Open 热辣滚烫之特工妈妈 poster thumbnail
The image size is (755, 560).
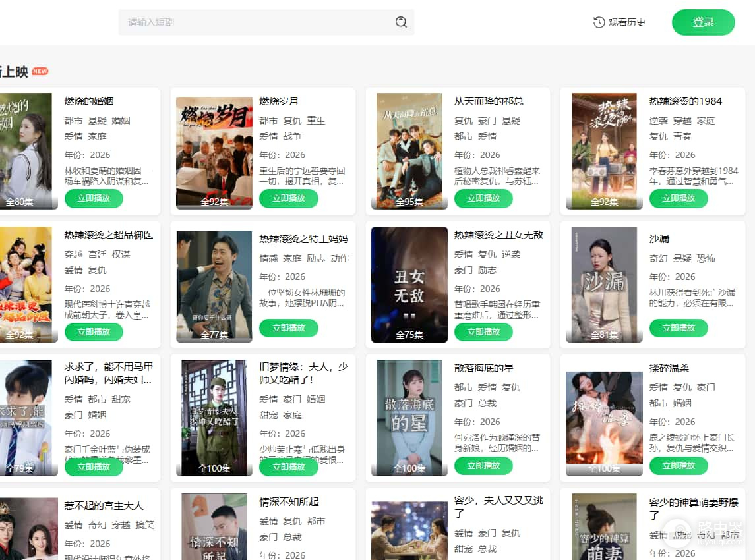pyautogui.click(x=214, y=286)
